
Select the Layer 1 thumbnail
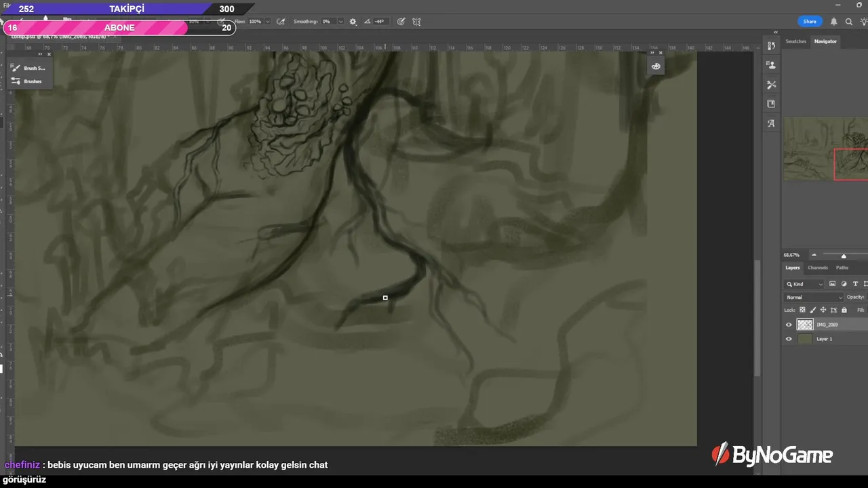pos(805,339)
